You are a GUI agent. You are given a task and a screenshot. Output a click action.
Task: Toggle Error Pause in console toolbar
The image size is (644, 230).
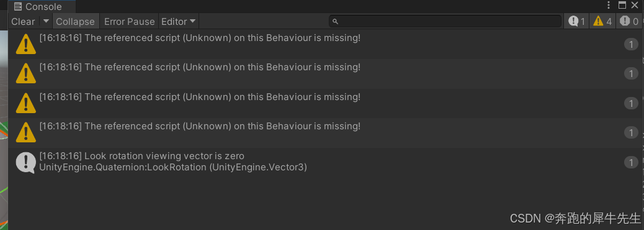(129, 21)
